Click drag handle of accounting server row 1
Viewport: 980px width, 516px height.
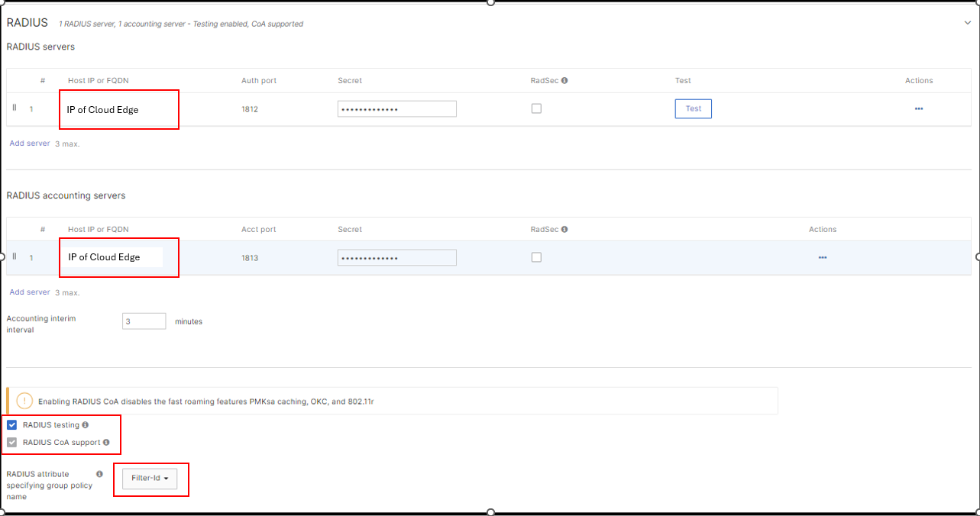coord(15,257)
